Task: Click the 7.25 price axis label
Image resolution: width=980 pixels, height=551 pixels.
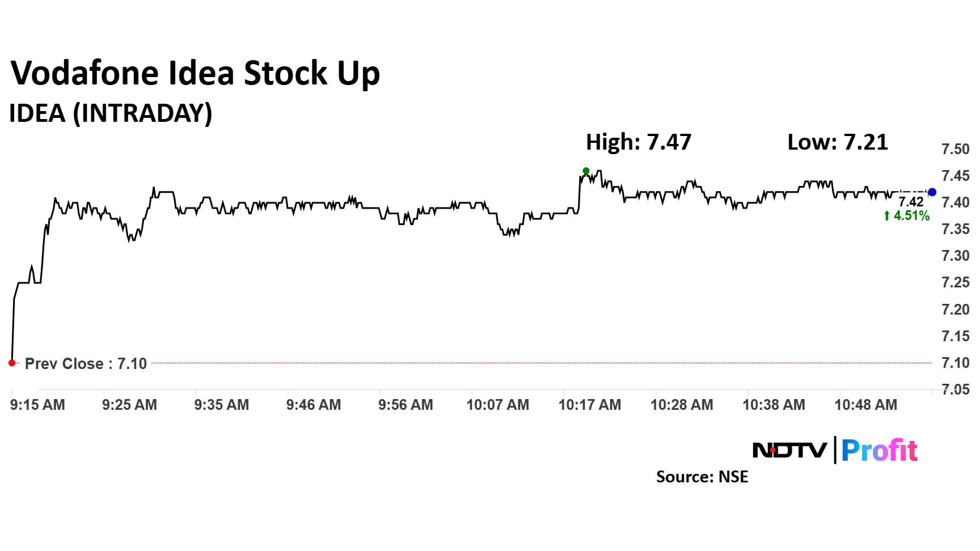Action: click(x=956, y=282)
